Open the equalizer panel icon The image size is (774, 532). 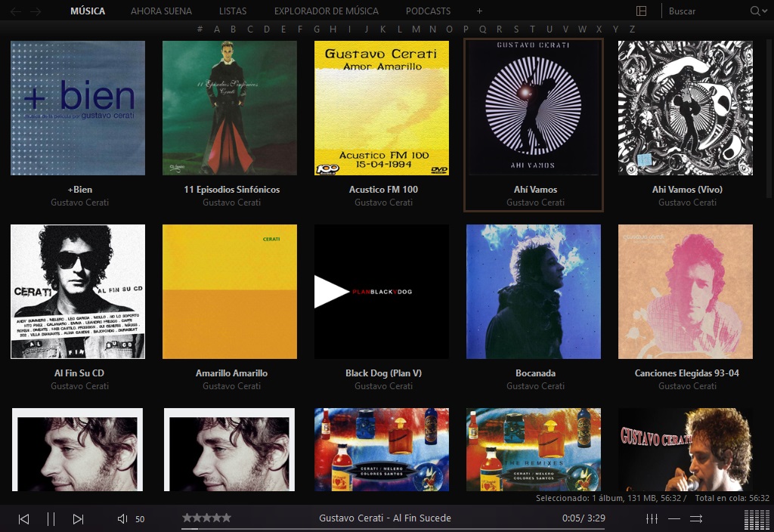[x=651, y=518]
